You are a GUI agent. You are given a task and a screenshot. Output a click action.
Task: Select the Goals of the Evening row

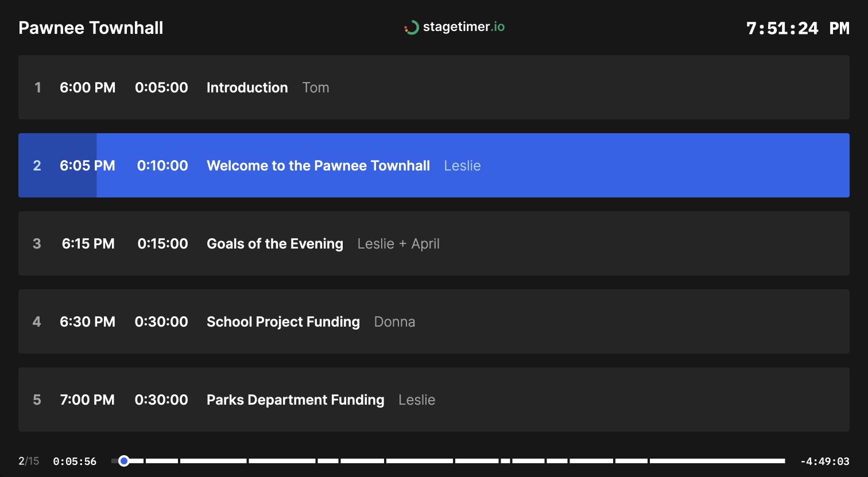pyautogui.click(x=433, y=243)
